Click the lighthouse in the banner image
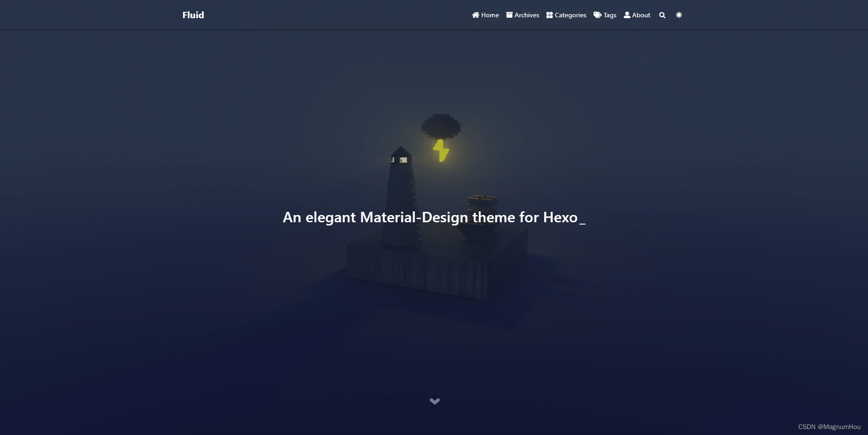 [x=401, y=196]
